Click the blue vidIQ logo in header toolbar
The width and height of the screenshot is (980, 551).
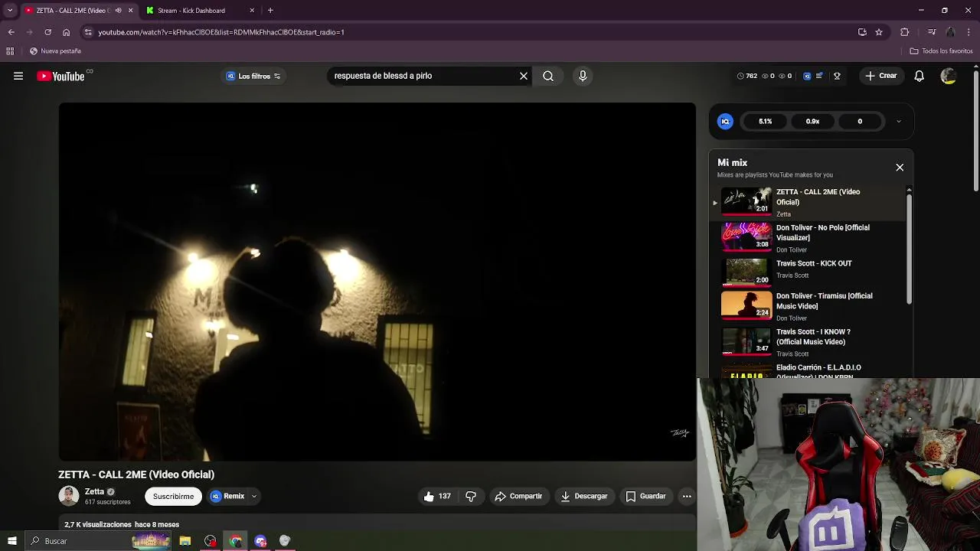click(x=807, y=76)
